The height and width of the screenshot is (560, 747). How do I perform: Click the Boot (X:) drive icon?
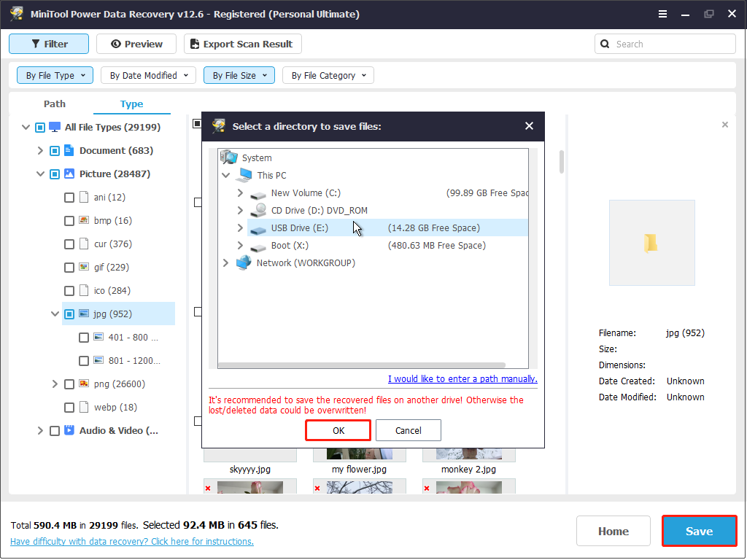pyautogui.click(x=258, y=246)
